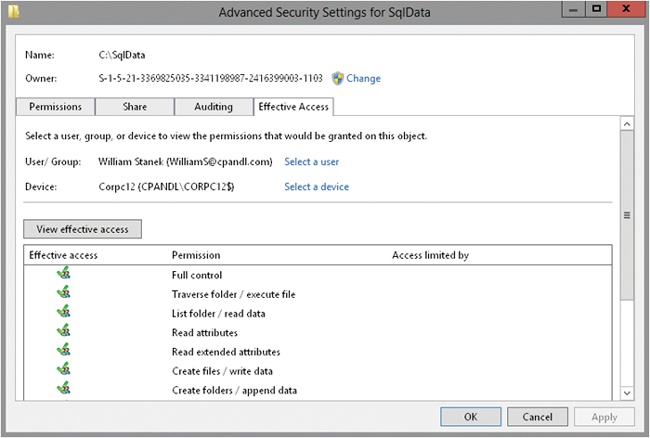Click the vertical scrollbar thumb
Image resolution: width=650 pixels, height=438 pixels.
pos(627,215)
